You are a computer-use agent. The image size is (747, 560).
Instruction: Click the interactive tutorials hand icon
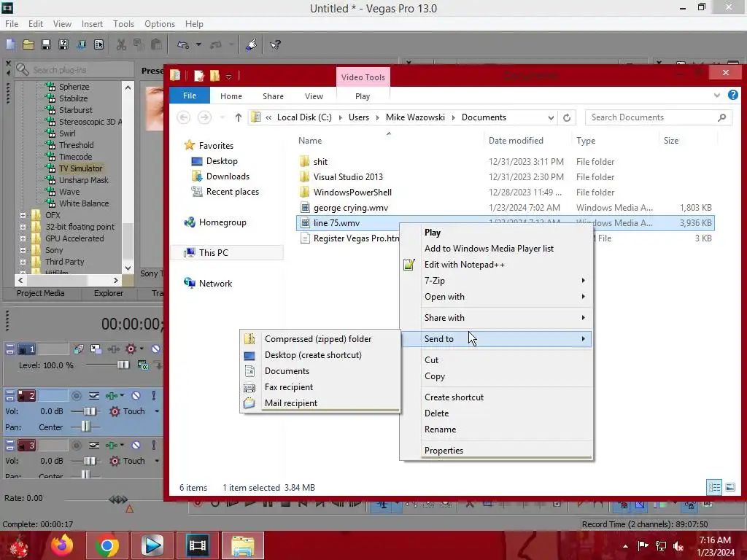pyautogui.click(x=252, y=44)
